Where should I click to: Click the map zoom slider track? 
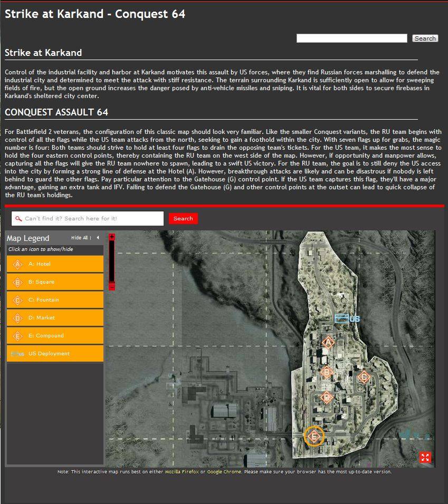tap(111, 261)
